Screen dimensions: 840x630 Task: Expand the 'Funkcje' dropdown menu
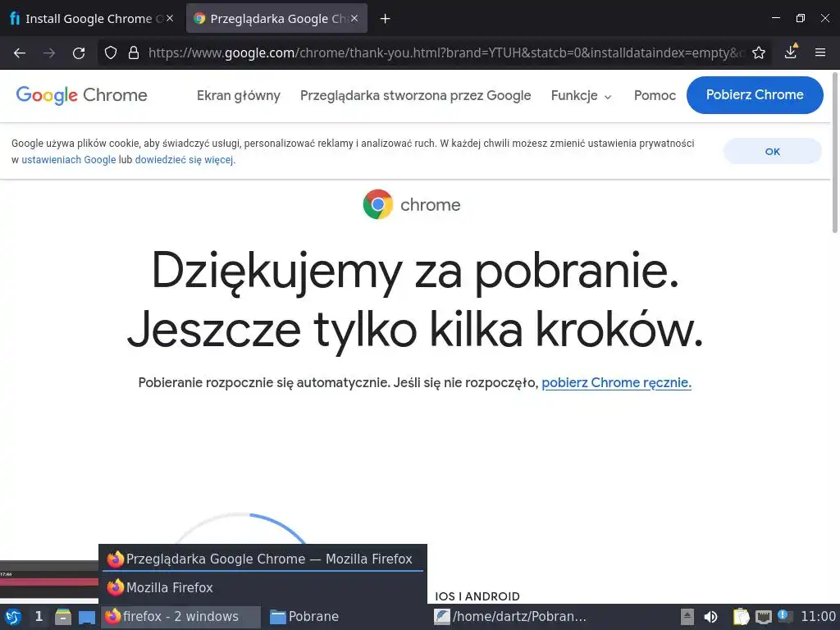pos(582,95)
